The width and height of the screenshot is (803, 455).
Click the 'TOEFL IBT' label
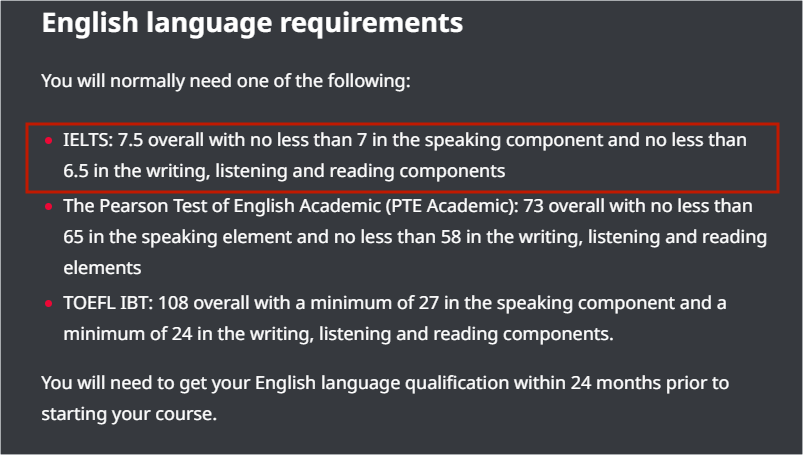108,303
